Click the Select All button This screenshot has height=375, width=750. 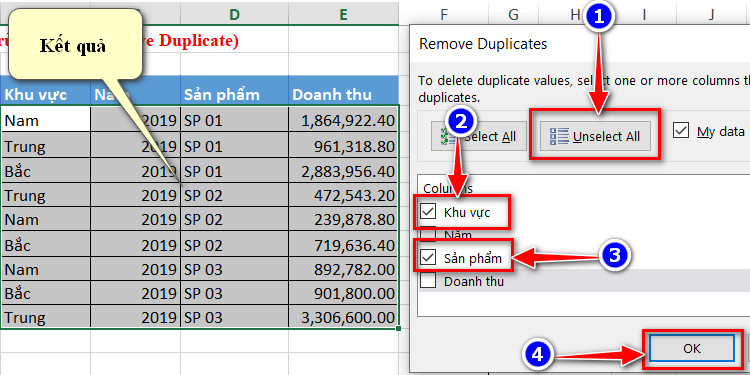[x=478, y=136]
